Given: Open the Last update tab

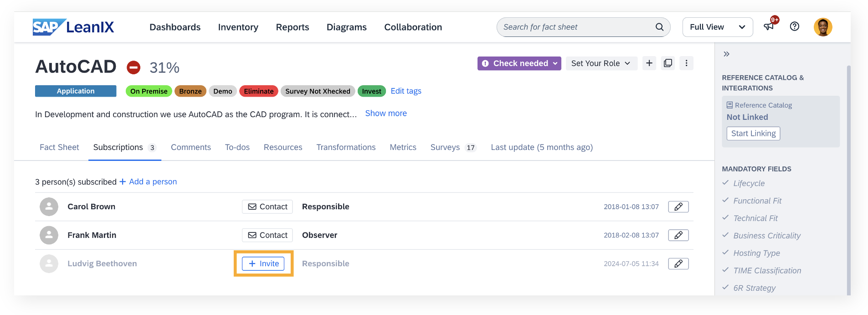Looking at the screenshot, I should 542,147.
